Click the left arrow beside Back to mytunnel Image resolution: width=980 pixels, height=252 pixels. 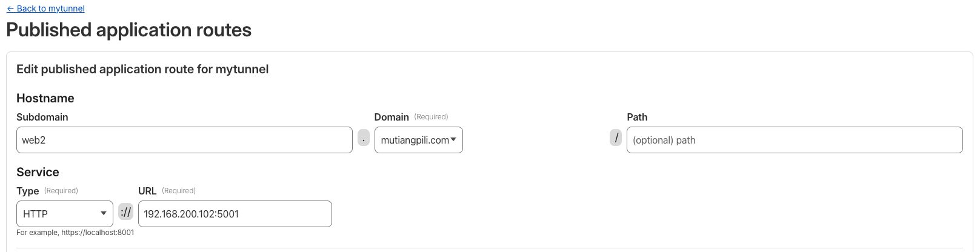10,8
